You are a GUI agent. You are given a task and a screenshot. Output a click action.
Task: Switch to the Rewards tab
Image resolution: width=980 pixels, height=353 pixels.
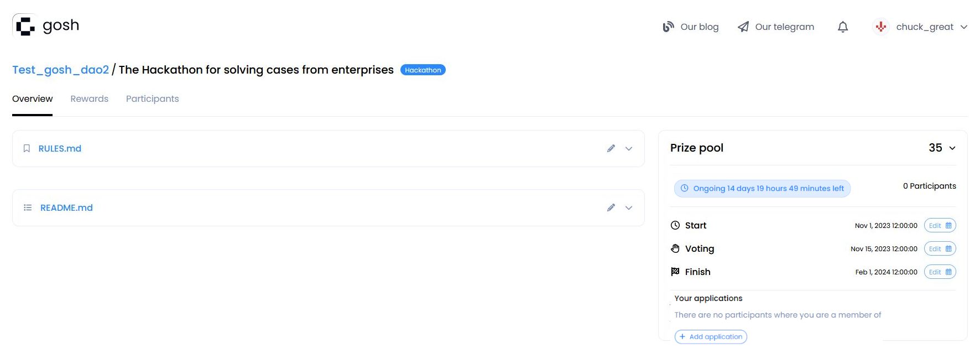coord(89,98)
